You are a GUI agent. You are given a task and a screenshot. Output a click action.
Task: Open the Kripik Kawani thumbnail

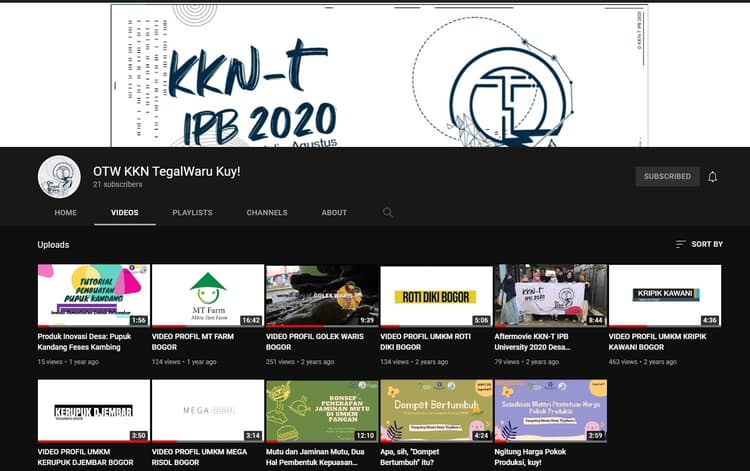(x=665, y=296)
